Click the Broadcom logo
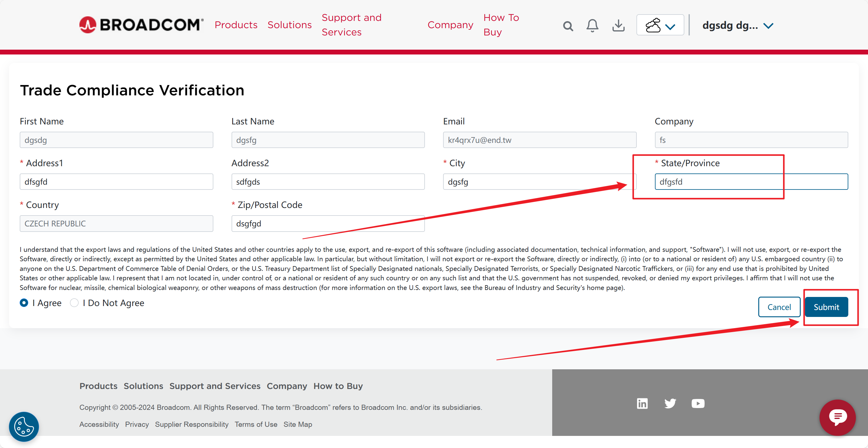Viewport: 868px width, 448px height. click(x=141, y=25)
